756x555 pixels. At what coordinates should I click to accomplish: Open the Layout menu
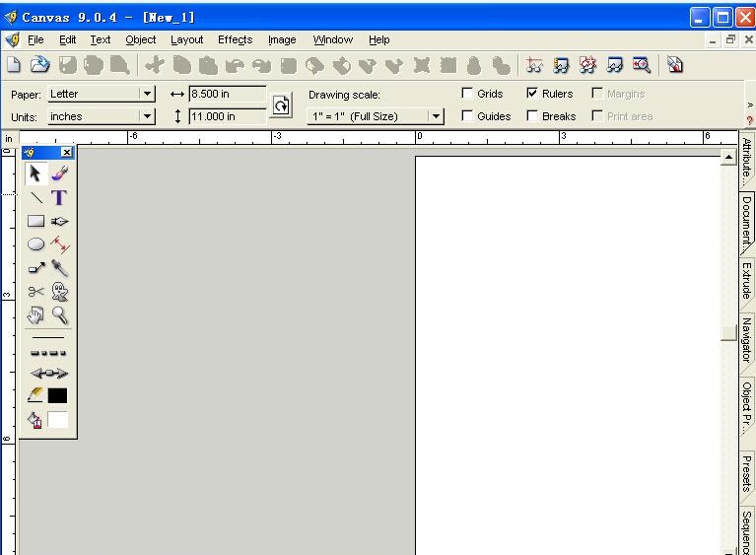click(x=186, y=39)
